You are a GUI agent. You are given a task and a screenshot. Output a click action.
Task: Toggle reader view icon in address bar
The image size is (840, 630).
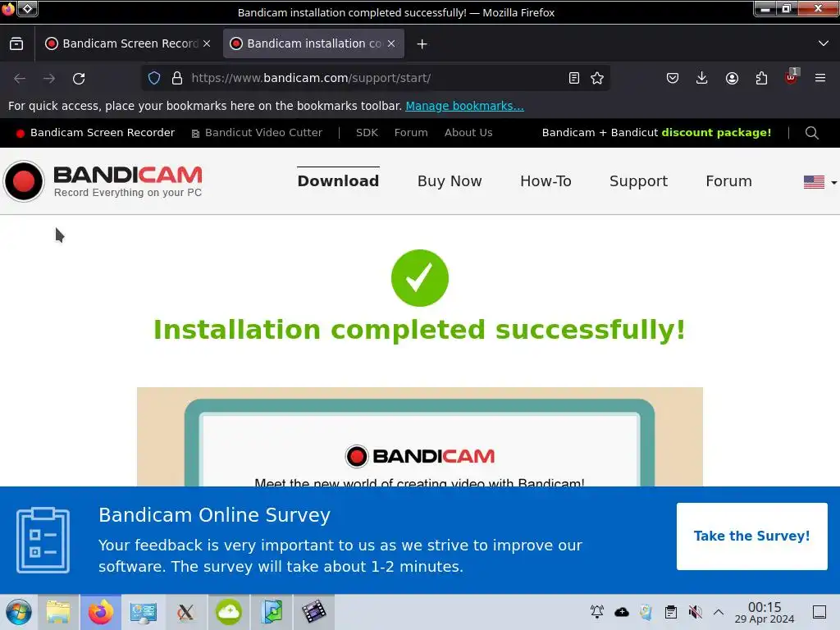(573, 78)
